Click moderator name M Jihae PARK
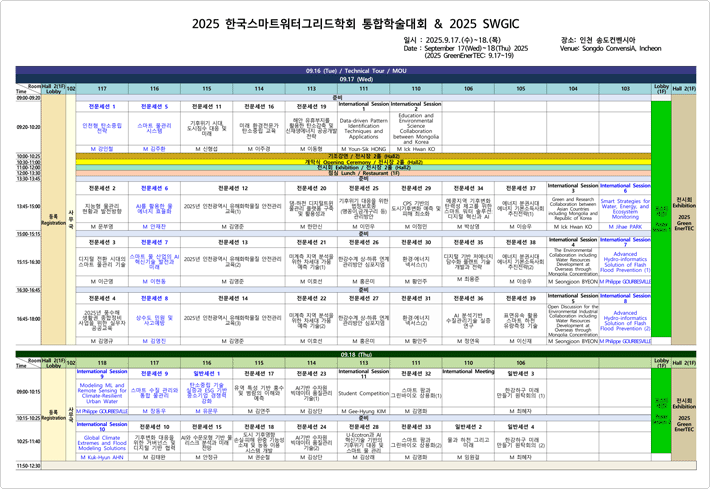Viewport: 710px width, 489px height. point(625,227)
